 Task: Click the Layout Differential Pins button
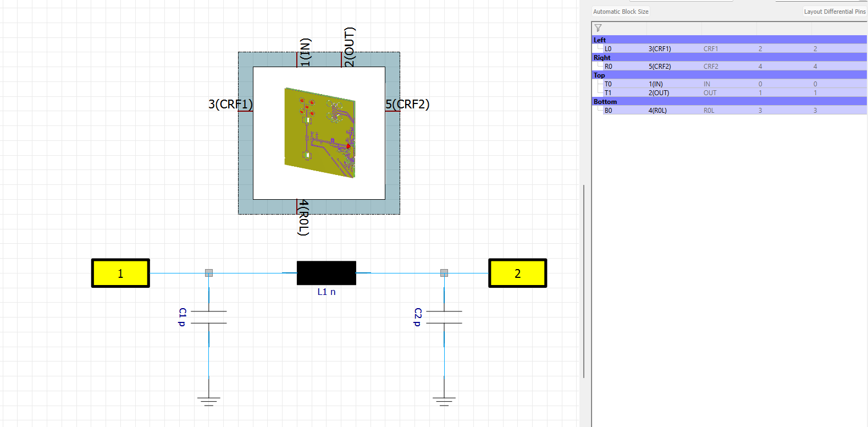834,12
